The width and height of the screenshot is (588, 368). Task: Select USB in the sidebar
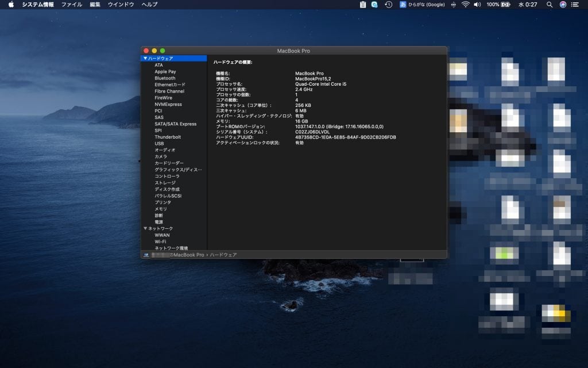[159, 143]
